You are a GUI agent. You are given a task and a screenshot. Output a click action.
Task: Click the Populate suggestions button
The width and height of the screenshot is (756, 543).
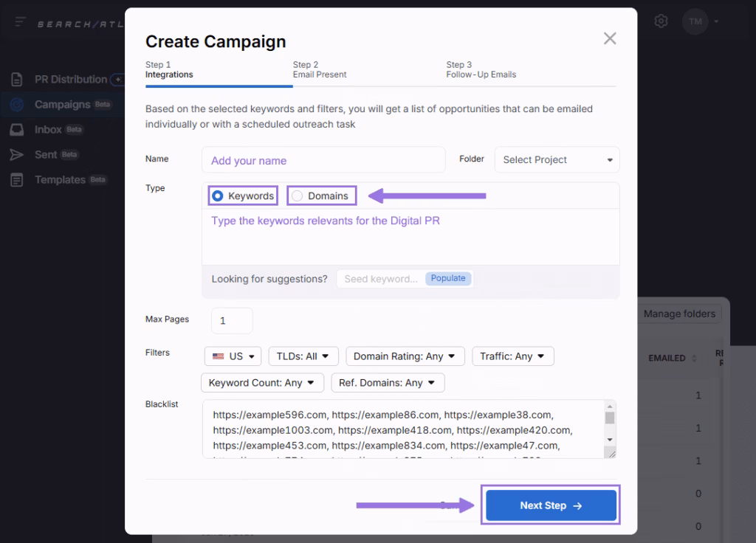pyautogui.click(x=448, y=278)
